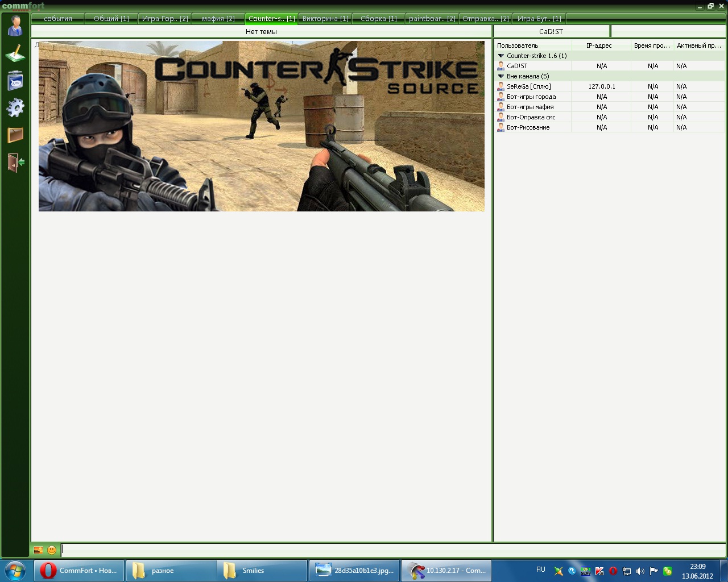Image resolution: width=728 pixels, height=582 pixels.
Task: Select Бот-Рисование in the user list
Action: point(528,127)
